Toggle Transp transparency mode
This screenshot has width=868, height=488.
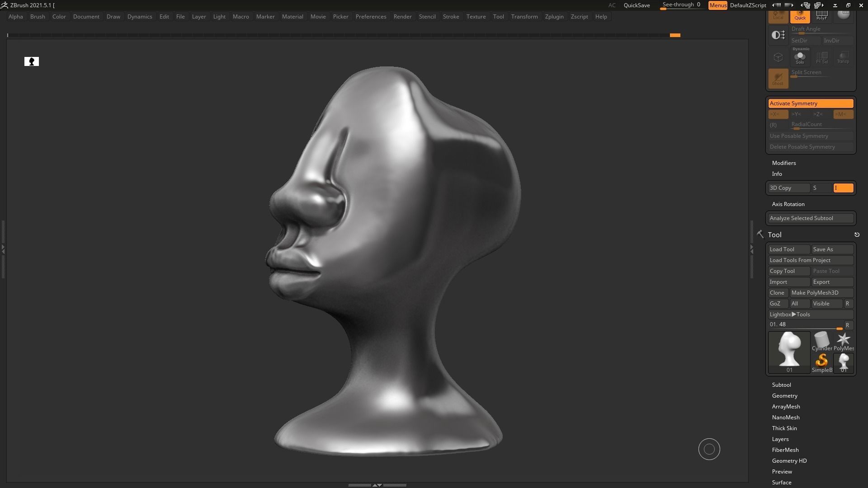coord(843,57)
